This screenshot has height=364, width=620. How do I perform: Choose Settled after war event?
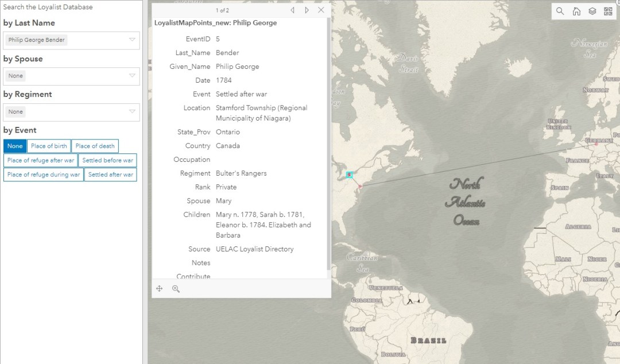tap(110, 175)
